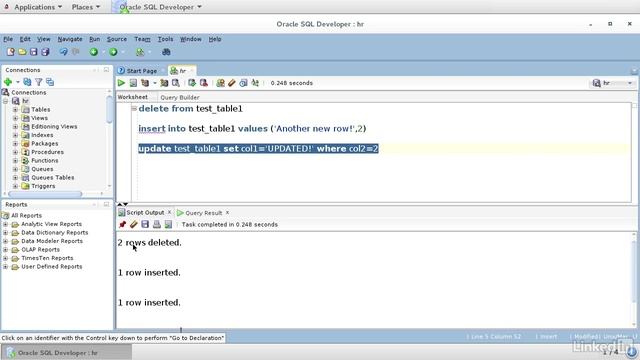Click the green Forward navigation button

click(113, 52)
